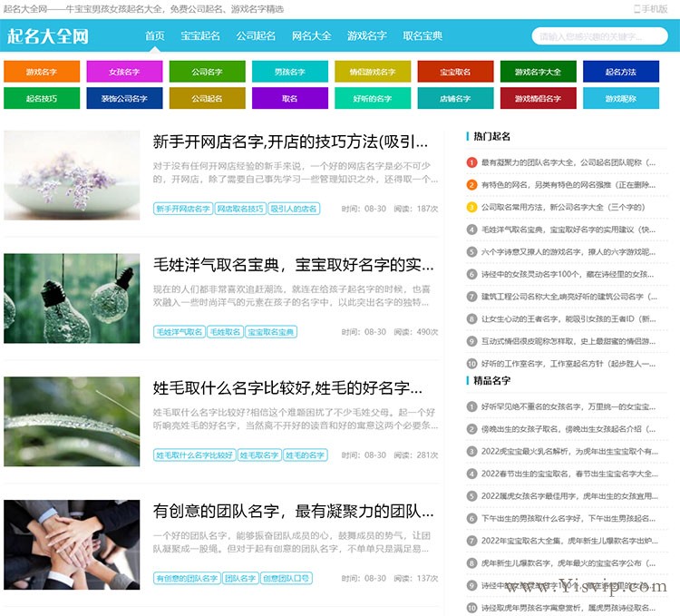680x616 pixels.
Task: Open the hanging light bulbs thumbnail
Action: [x=72, y=298]
